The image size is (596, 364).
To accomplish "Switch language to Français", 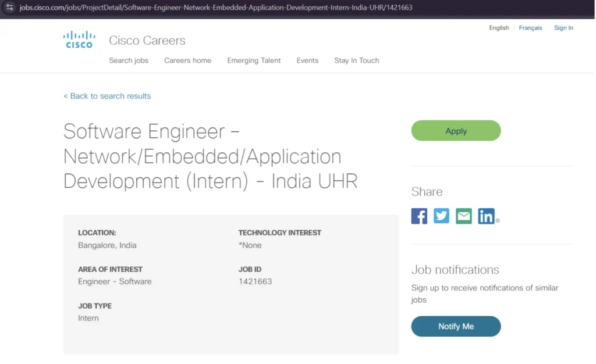I will pyautogui.click(x=530, y=28).
